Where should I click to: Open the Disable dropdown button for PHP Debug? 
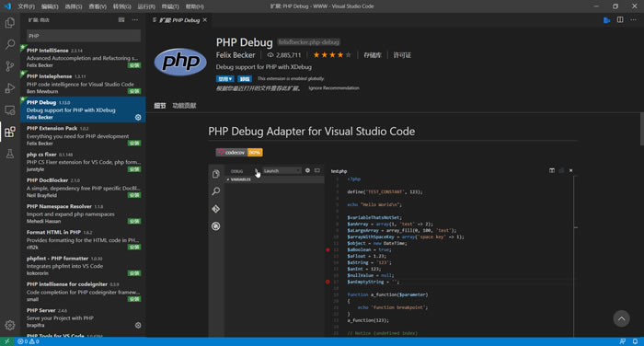225,78
